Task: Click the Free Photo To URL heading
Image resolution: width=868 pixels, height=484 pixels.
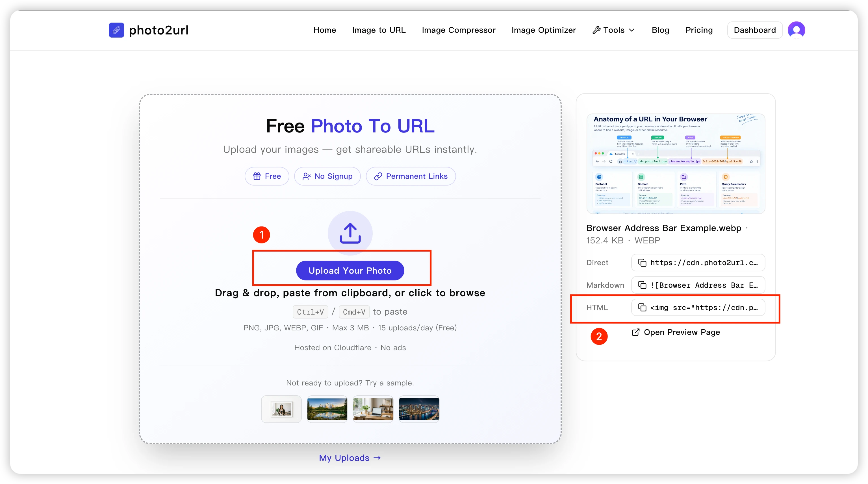Action: (350, 126)
